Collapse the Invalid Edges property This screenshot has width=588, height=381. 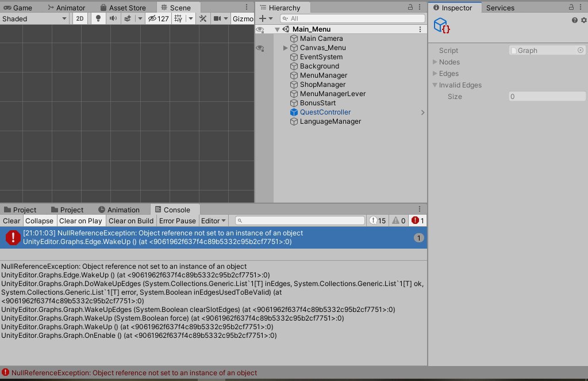tap(435, 85)
